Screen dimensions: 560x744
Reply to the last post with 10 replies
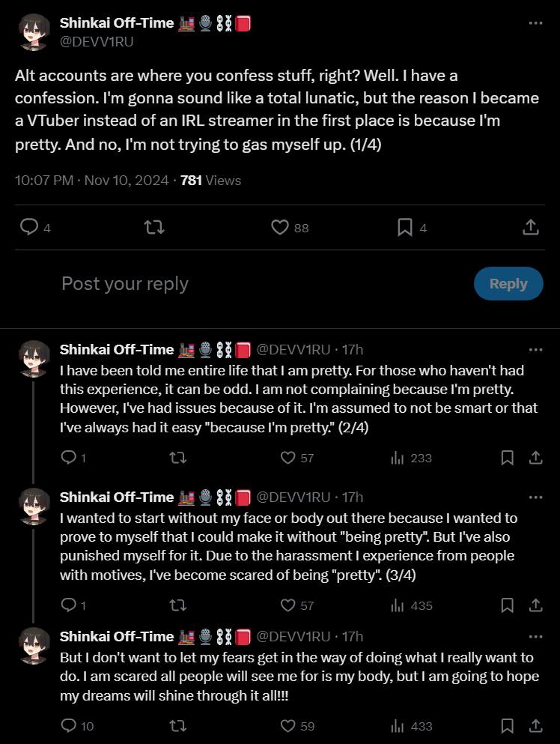pos(68,725)
